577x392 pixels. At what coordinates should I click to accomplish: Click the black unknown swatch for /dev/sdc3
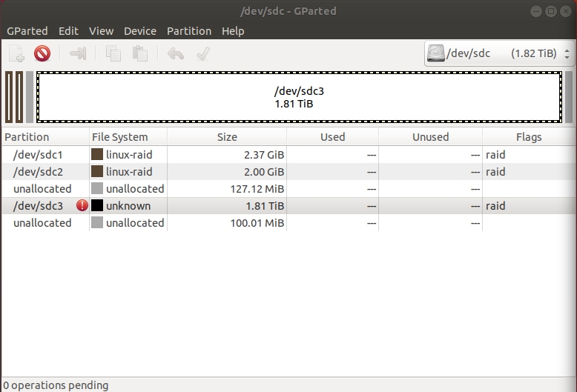(97, 205)
